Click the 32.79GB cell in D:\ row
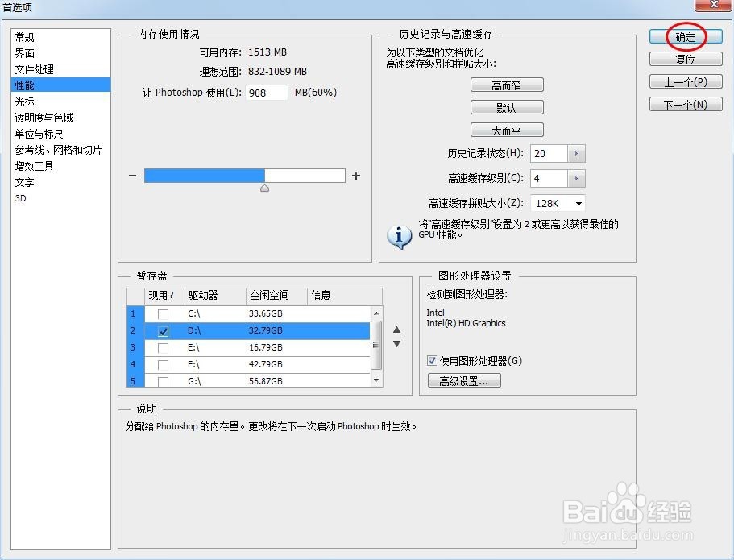 (x=265, y=330)
